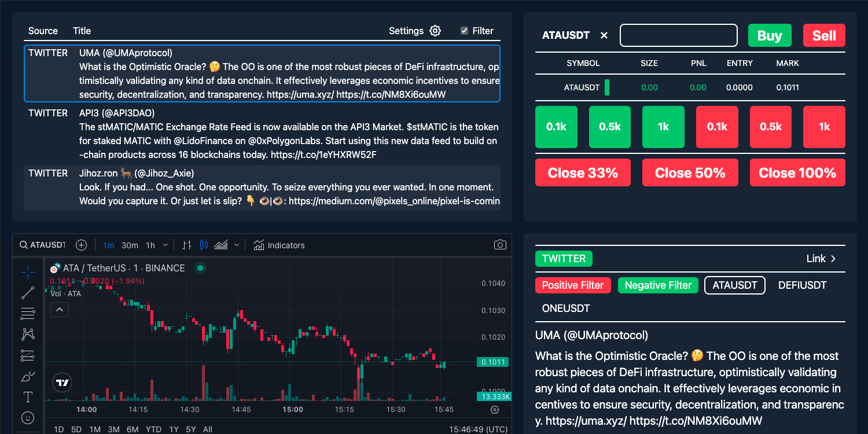868x434 pixels.
Task: Click the compare or add symbol plus icon
Action: [x=82, y=245]
